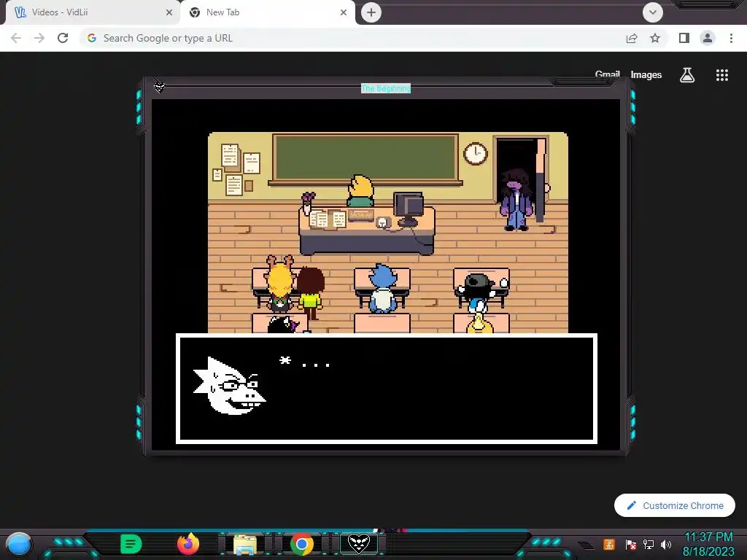Open Chrome's three-dot menu
Viewport: 747px width, 560px height.
pyautogui.click(x=731, y=38)
